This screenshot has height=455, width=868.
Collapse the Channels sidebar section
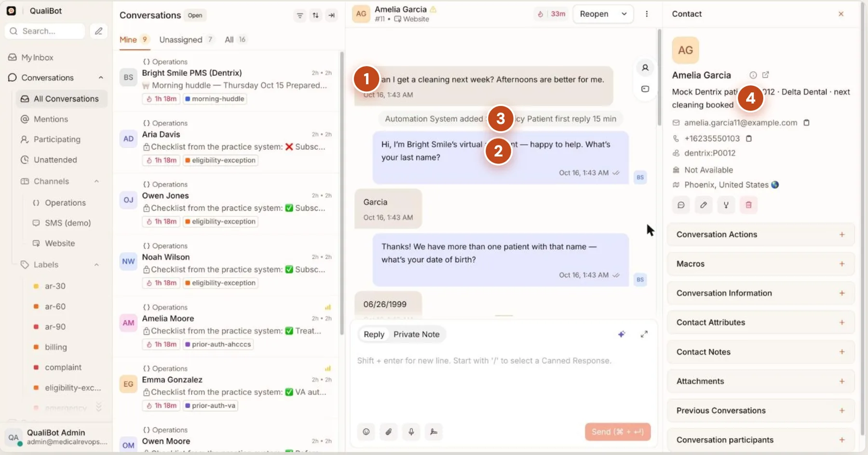click(96, 181)
